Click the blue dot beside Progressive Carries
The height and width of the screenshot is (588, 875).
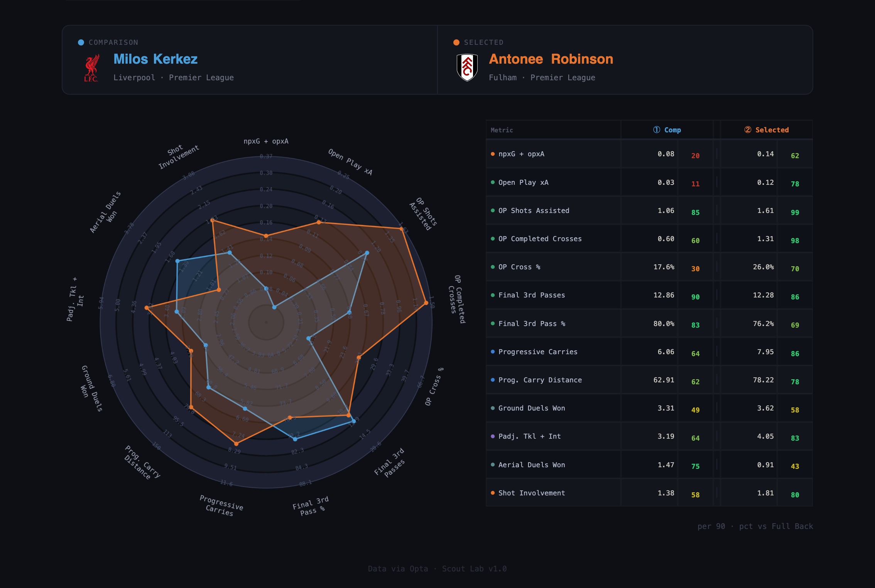pyautogui.click(x=493, y=352)
